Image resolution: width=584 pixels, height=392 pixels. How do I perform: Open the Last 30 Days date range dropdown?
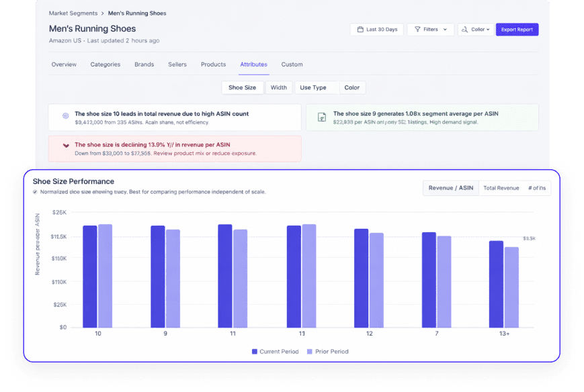tap(376, 30)
